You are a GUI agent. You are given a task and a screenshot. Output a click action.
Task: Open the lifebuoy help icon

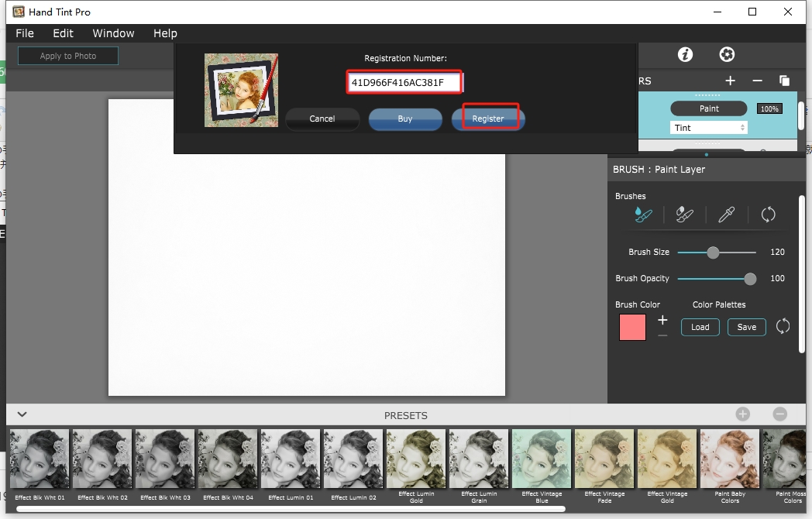click(x=727, y=54)
